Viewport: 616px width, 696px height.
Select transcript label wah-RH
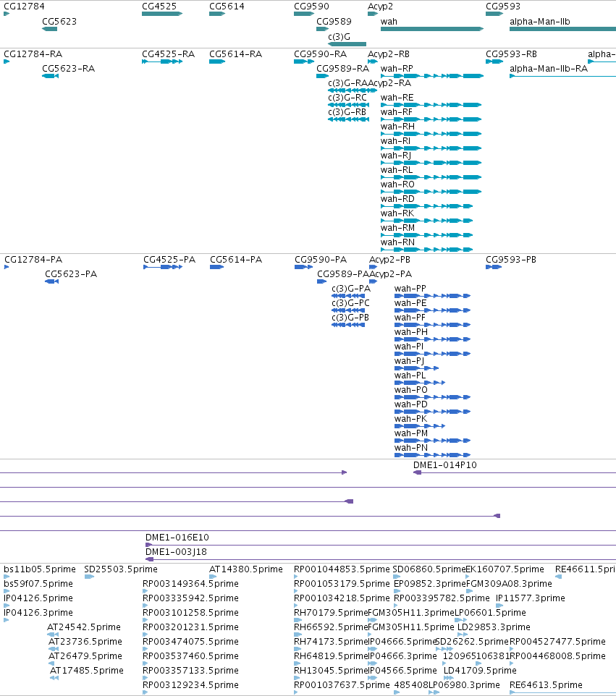click(397, 127)
